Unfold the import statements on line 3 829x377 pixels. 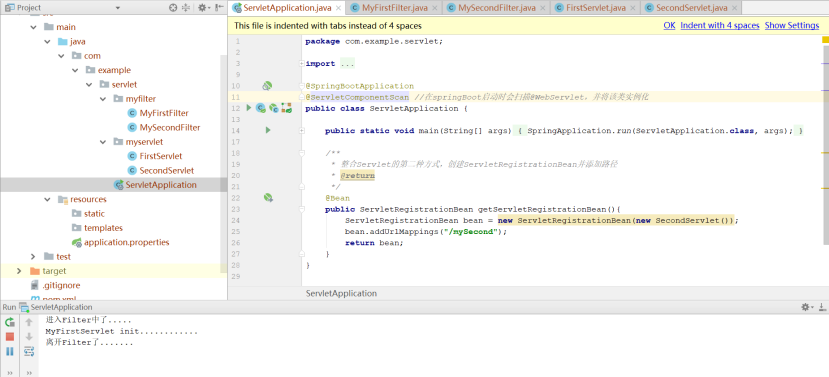pos(301,63)
